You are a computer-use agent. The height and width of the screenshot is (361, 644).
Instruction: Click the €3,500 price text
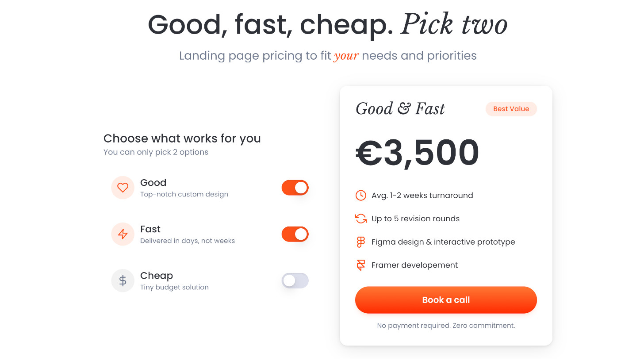coord(416,152)
